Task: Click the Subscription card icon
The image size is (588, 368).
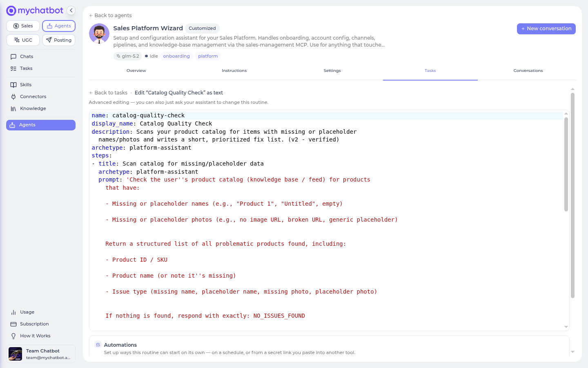Action: point(13,324)
